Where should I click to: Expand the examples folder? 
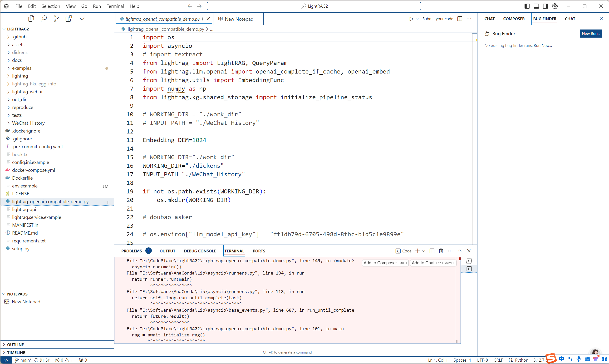[x=22, y=68]
